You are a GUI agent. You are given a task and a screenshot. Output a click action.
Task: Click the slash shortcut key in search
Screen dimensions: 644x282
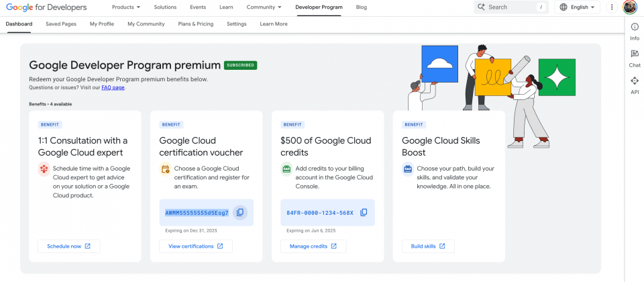coord(541,7)
